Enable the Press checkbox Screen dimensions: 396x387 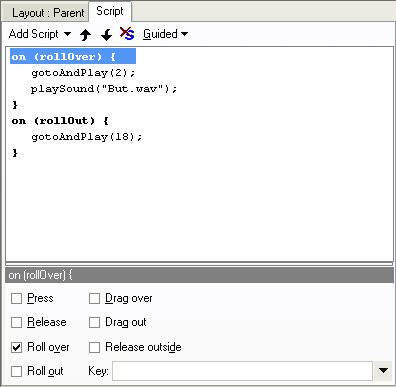point(16,298)
